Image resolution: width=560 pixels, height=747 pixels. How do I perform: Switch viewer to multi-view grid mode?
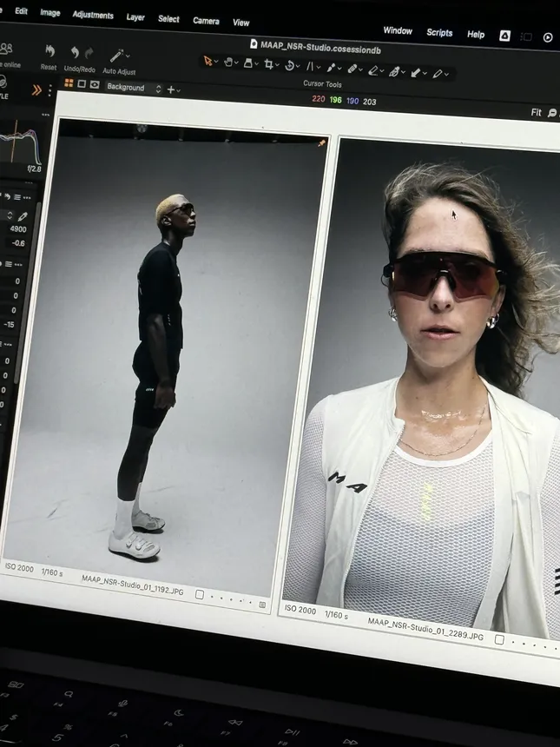pyautogui.click(x=69, y=83)
